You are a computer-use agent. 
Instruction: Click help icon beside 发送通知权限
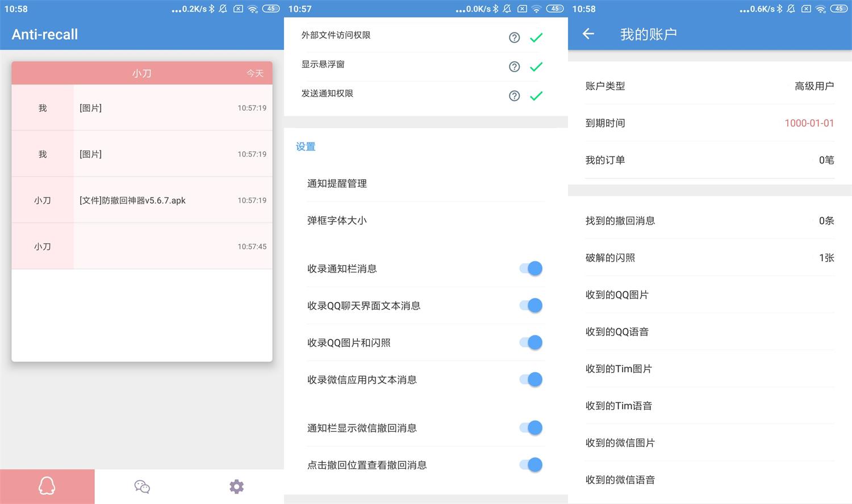[514, 95]
